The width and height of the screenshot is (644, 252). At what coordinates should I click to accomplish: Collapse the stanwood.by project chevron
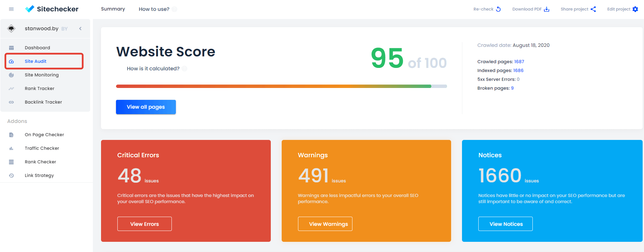tap(80, 29)
